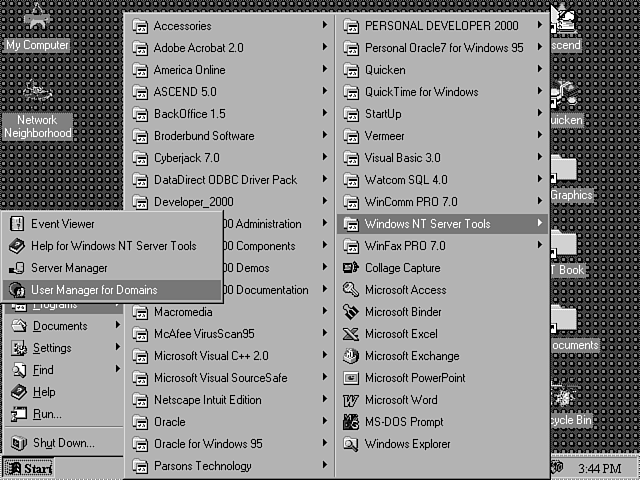
Task: Open the Server Manager menu entry
Action: click(69, 268)
